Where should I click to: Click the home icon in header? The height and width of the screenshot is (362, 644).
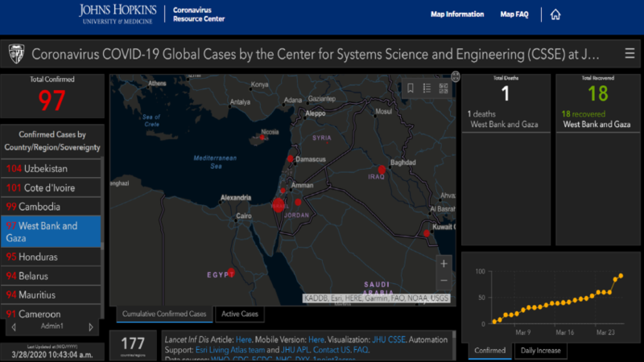555,14
